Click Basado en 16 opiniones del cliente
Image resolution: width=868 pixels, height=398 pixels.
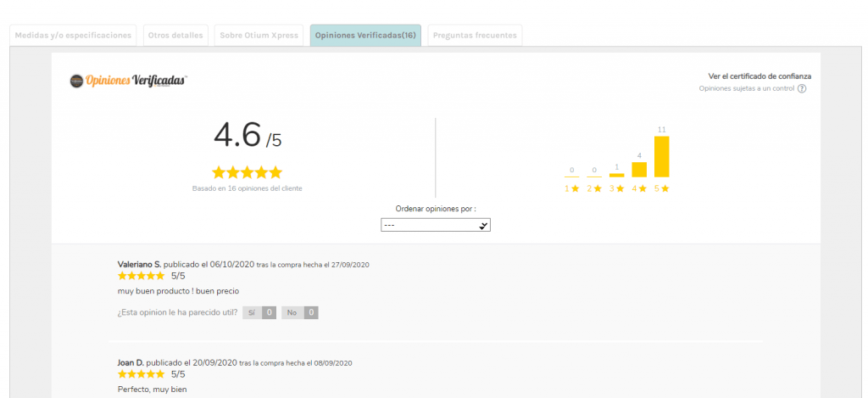point(247,188)
